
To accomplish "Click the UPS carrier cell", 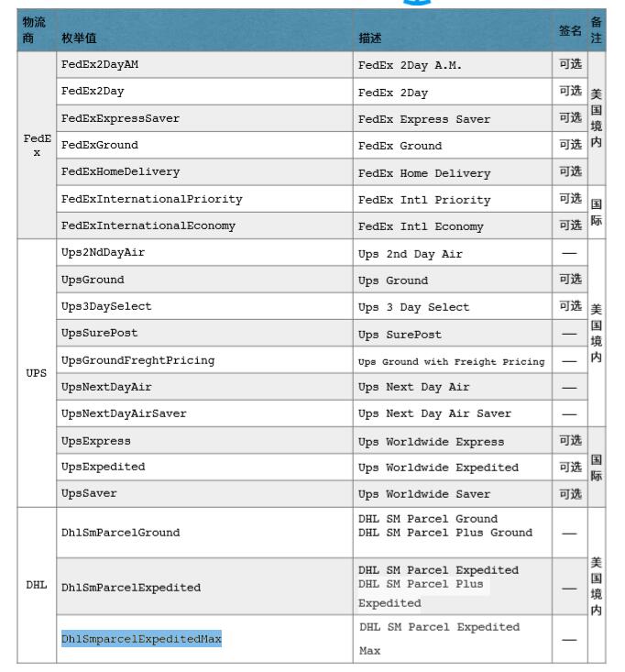I will (x=37, y=373).
